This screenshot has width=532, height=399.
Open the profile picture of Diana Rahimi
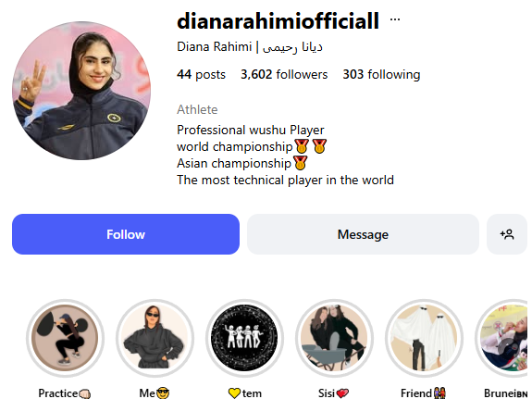pyautogui.click(x=81, y=91)
